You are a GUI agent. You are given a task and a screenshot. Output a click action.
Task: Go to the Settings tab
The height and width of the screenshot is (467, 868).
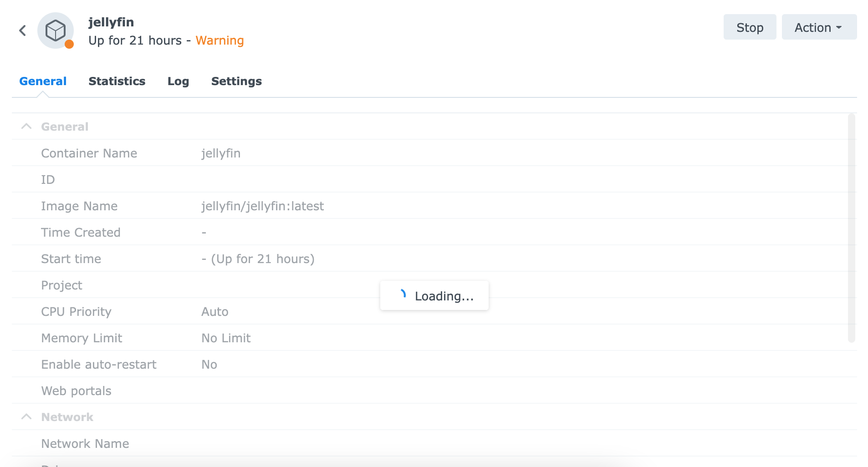(x=236, y=81)
